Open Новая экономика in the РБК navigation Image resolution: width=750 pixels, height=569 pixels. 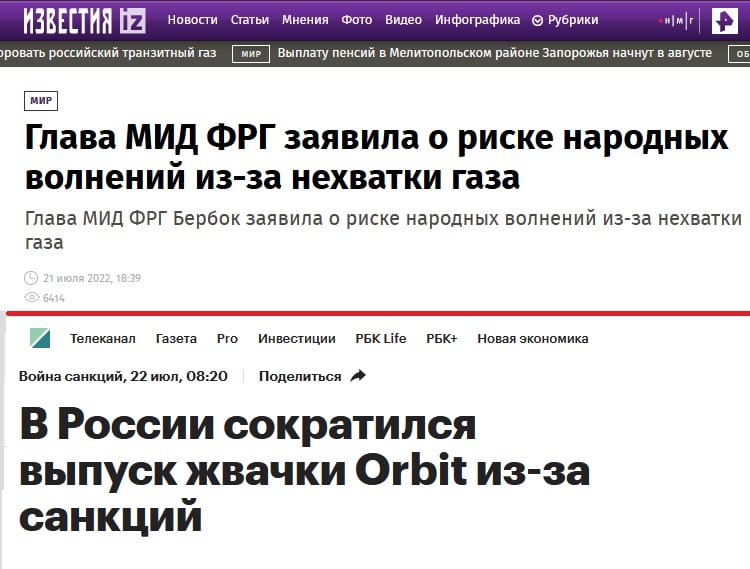(533, 339)
